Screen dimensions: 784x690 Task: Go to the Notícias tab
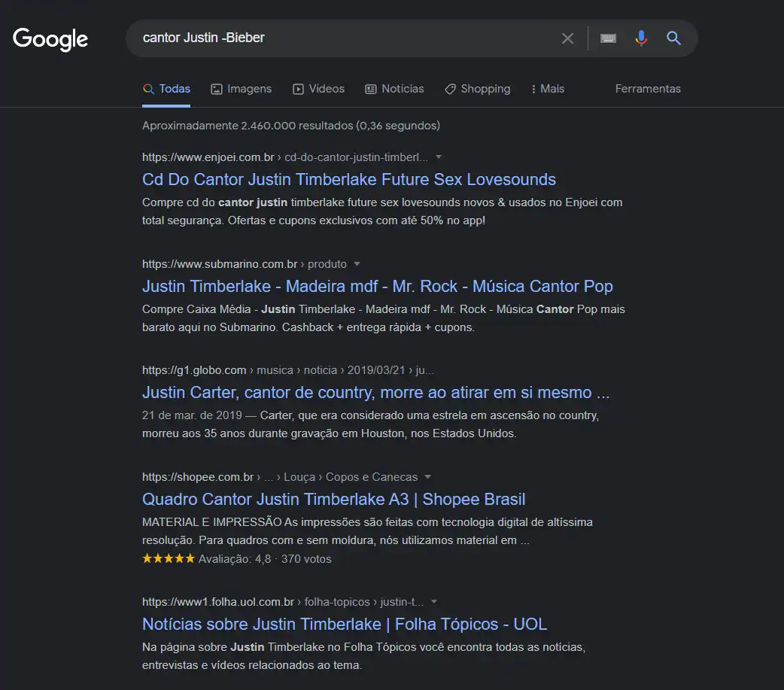(394, 89)
